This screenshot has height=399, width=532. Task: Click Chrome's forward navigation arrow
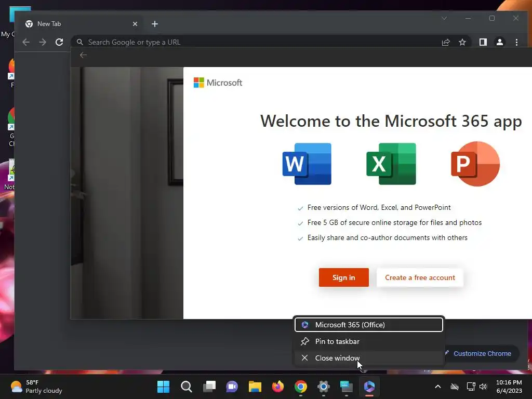43,42
